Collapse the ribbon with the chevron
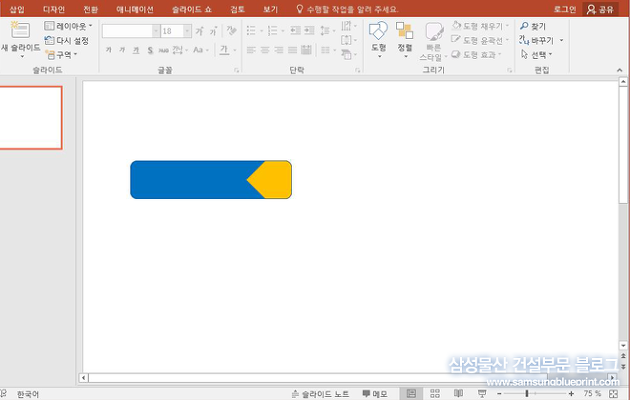Screen dimensions: 630x400 click(619, 70)
